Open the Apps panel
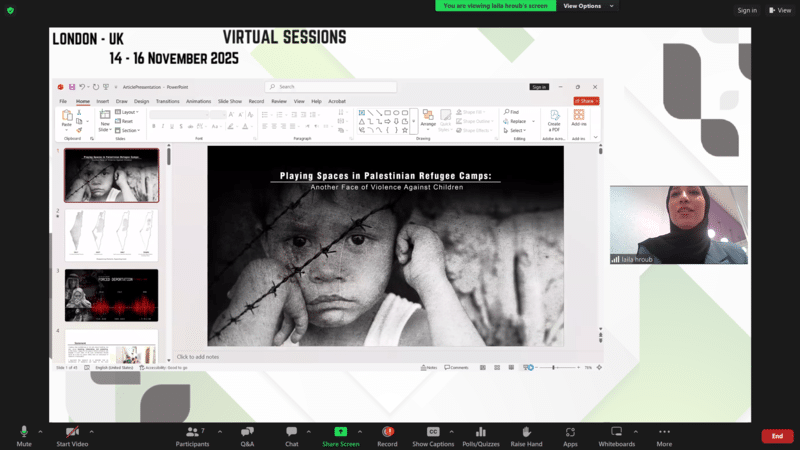 pos(570,434)
